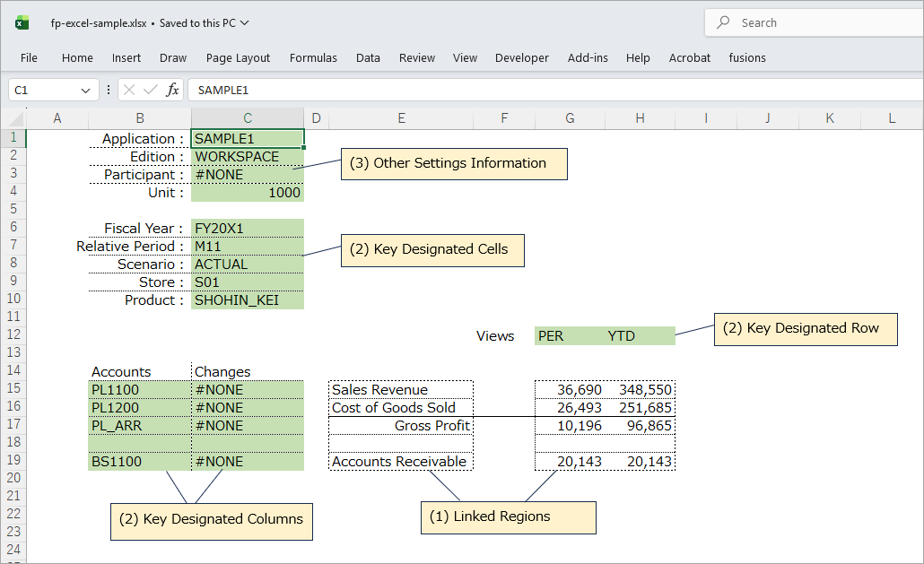Switch to the Developer tab
Screen dimensions: 924x564
coord(521,57)
